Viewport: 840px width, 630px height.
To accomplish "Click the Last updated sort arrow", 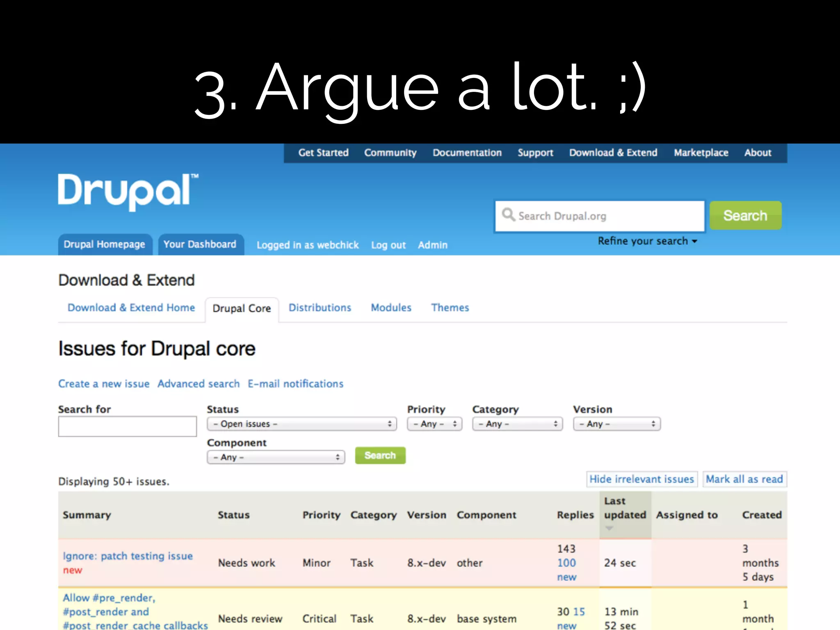I will coord(609,528).
